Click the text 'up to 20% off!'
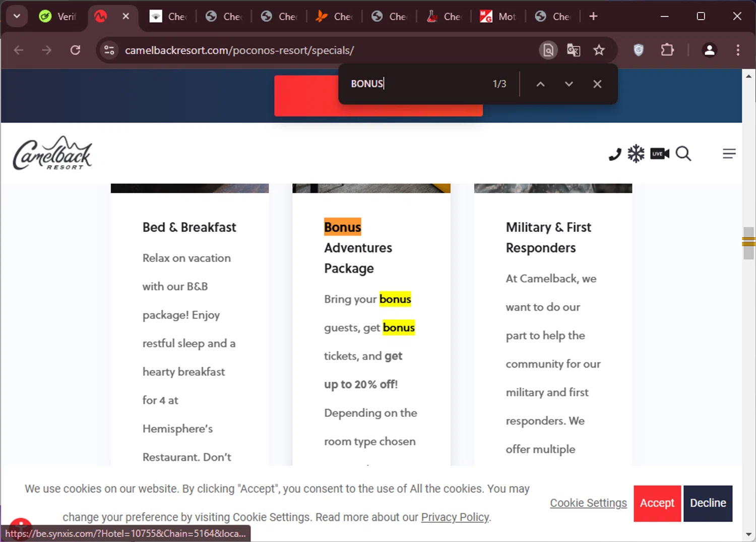This screenshot has width=756, height=542. (361, 385)
